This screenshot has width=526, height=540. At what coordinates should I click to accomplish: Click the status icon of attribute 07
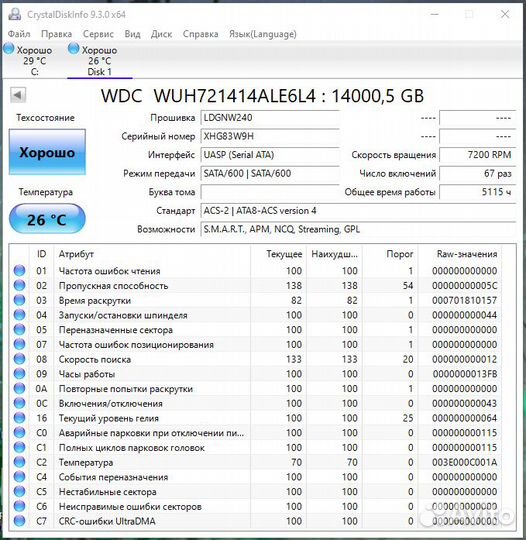20,344
